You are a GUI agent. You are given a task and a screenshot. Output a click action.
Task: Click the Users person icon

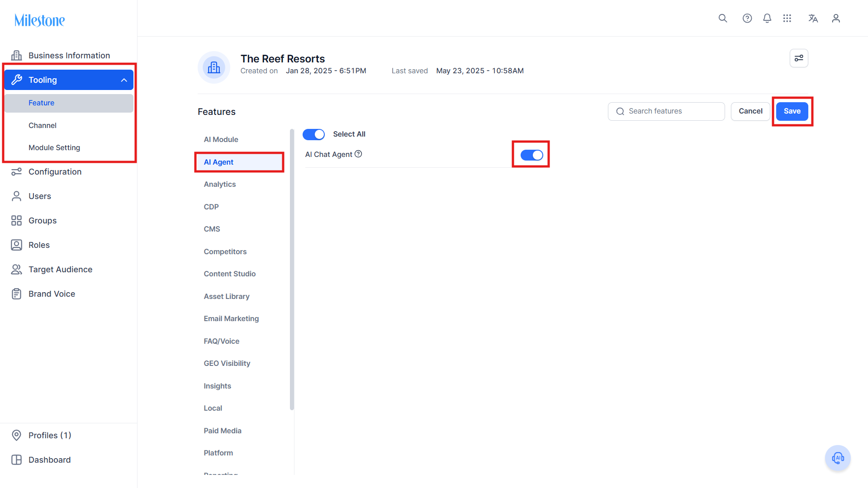[16, 196]
